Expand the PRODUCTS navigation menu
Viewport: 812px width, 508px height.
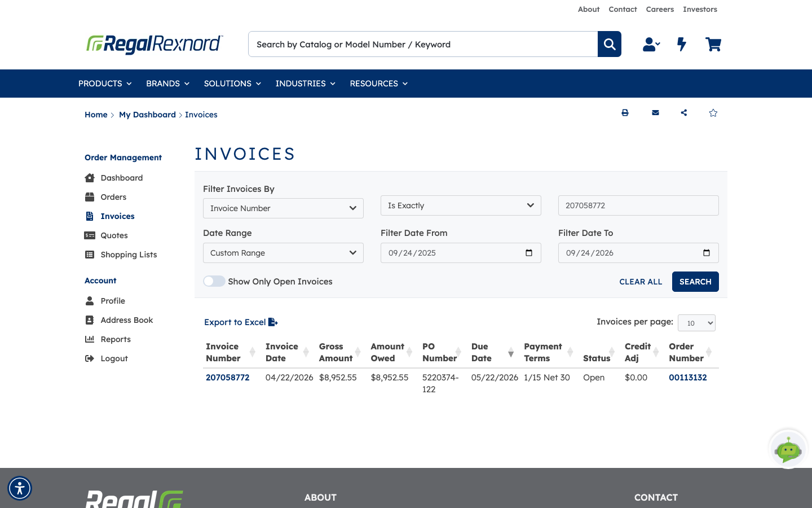pyautogui.click(x=105, y=84)
